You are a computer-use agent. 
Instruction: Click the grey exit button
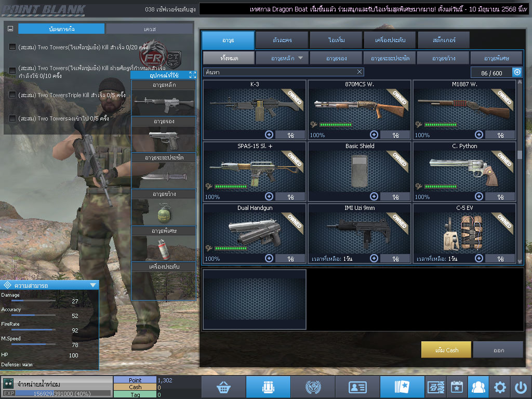498,350
